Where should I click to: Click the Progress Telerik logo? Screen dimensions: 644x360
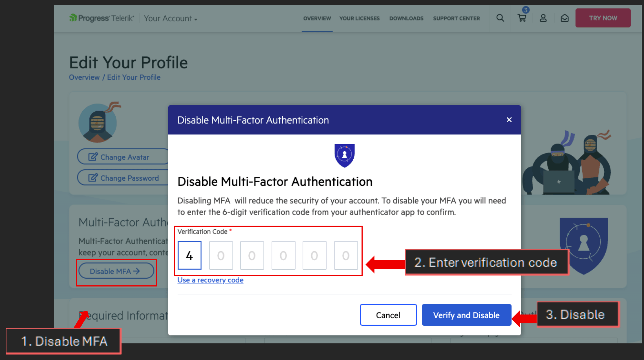pos(102,18)
